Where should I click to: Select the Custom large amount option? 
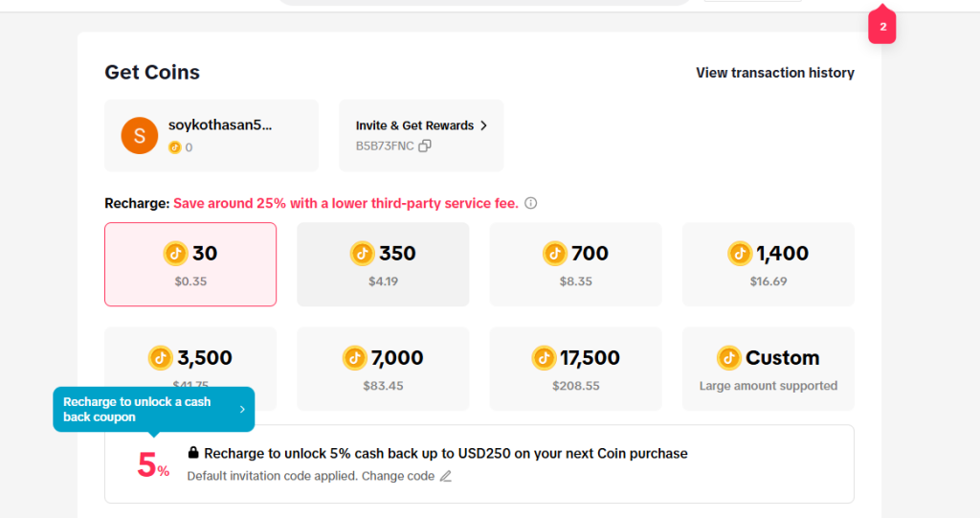[x=768, y=369]
